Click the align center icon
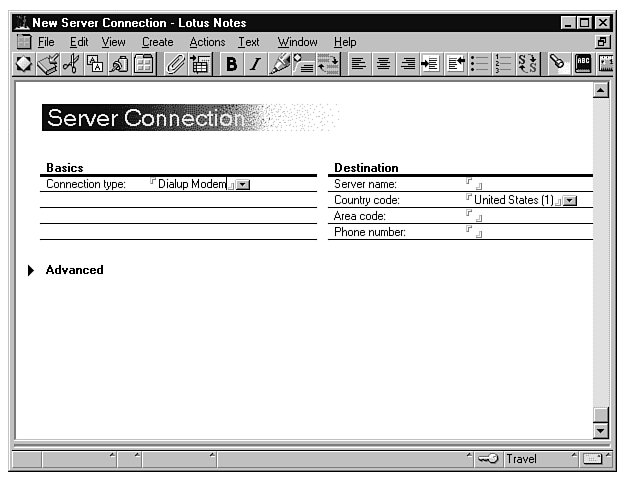This screenshot has width=640, height=480. point(383,65)
